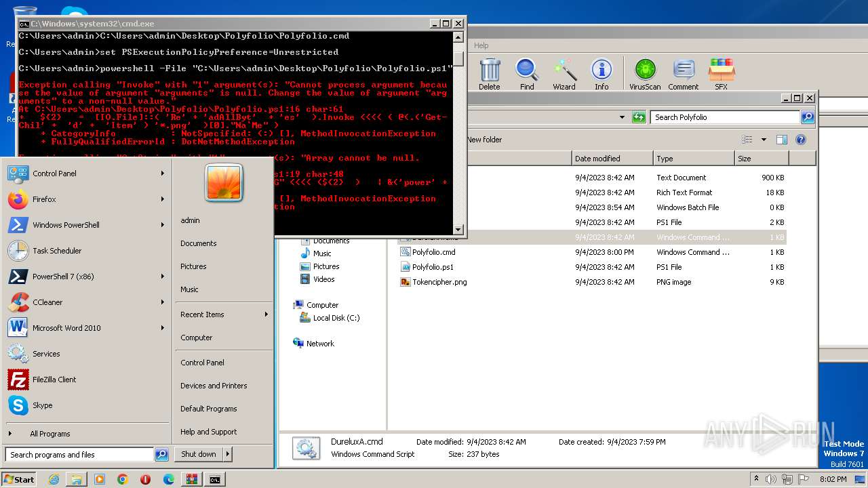
Task: Open Opera from the taskbar
Action: [x=145, y=479]
